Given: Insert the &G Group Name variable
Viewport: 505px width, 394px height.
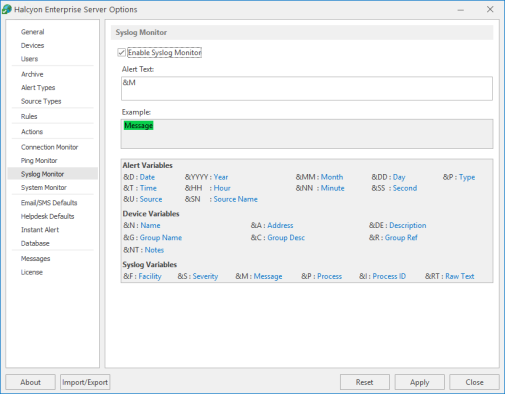Looking at the screenshot, I should point(161,238).
